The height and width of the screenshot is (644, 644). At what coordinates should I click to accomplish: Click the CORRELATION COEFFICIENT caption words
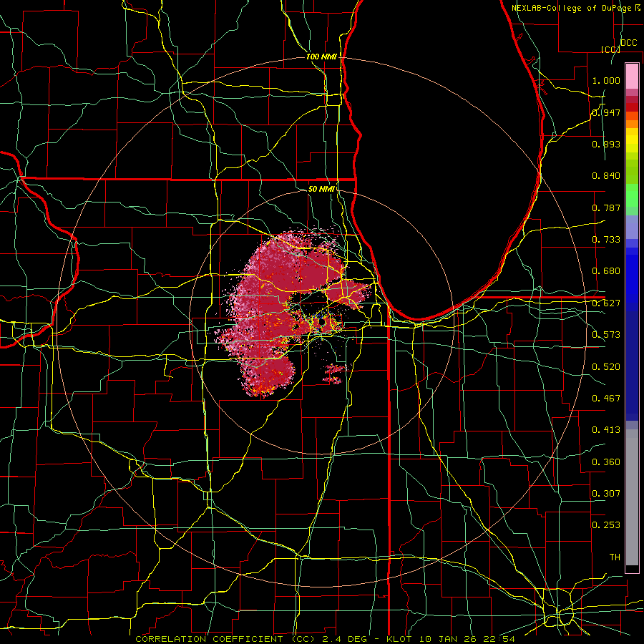pyautogui.click(x=211, y=639)
